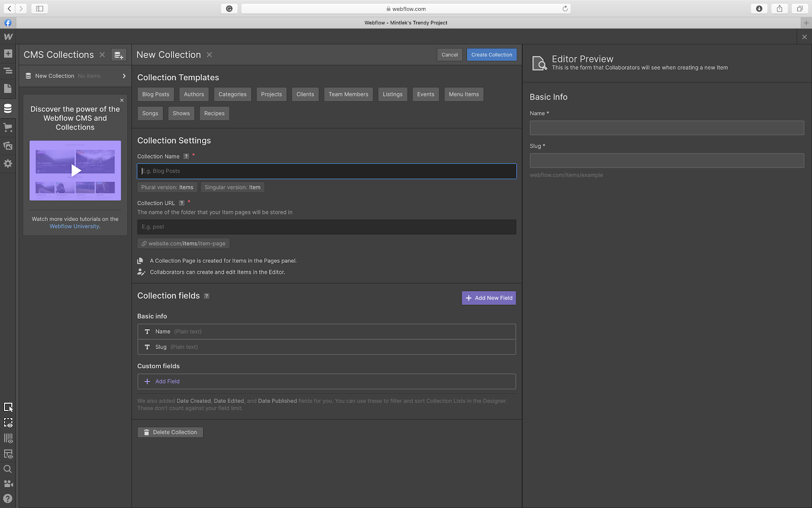Open the Navigator layers panel
The height and width of the screenshot is (508, 812).
8,71
